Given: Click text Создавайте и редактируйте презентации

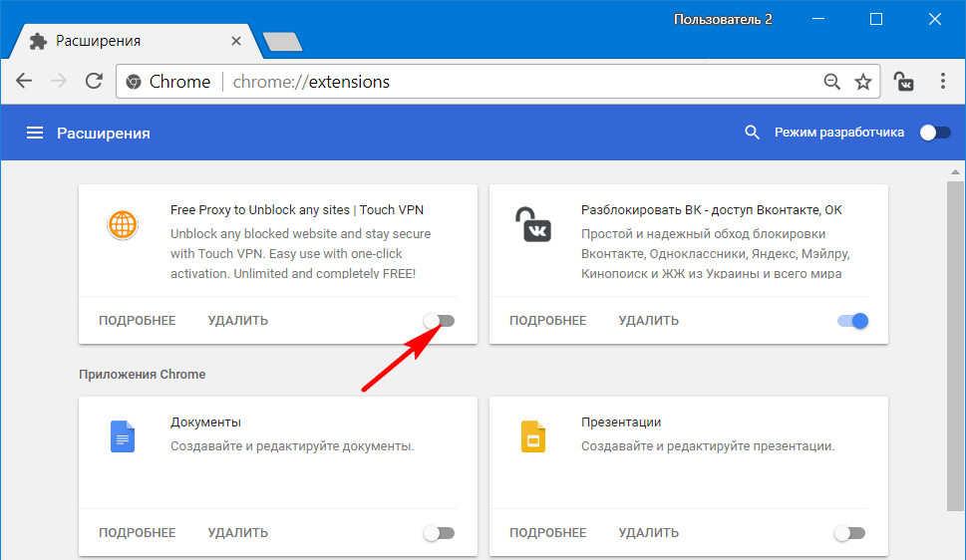Looking at the screenshot, I should (x=708, y=446).
